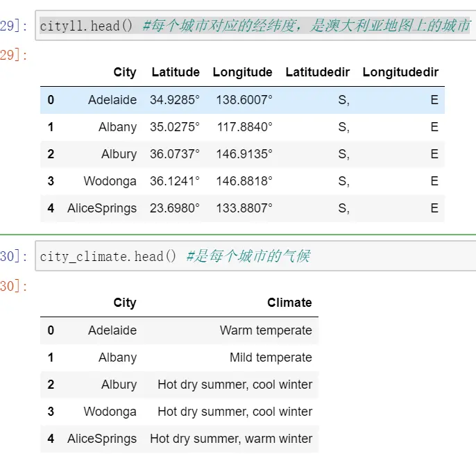Click AliceSprings' E longitude direction cell
This screenshot has width=476, height=463.
[x=434, y=208]
